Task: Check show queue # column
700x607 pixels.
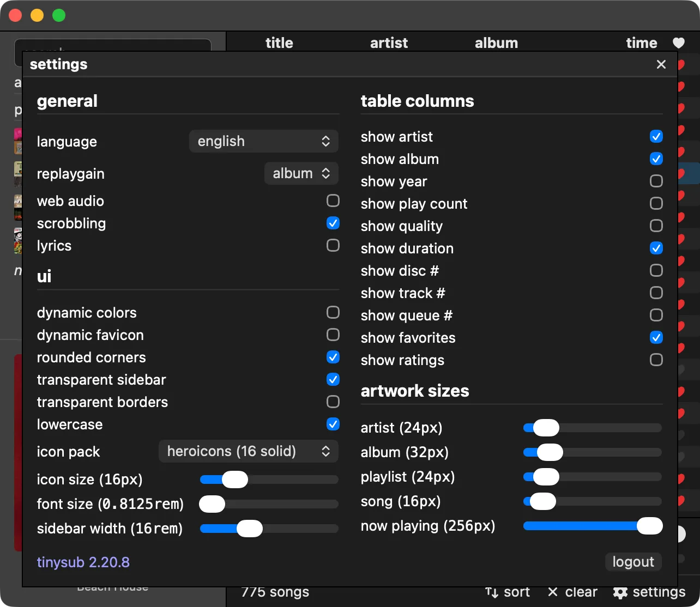Action: click(x=656, y=315)
